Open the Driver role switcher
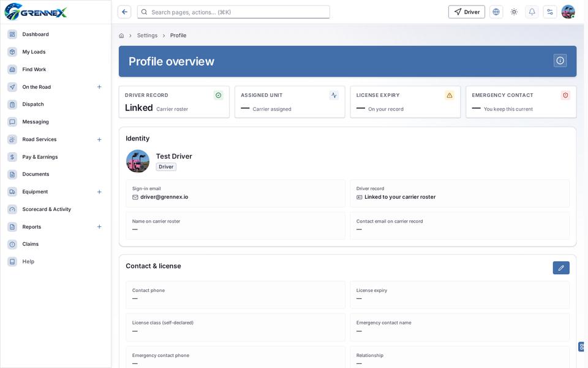Image resolution: width=588 pixels, height=368 pixels. tap(467, 12)
